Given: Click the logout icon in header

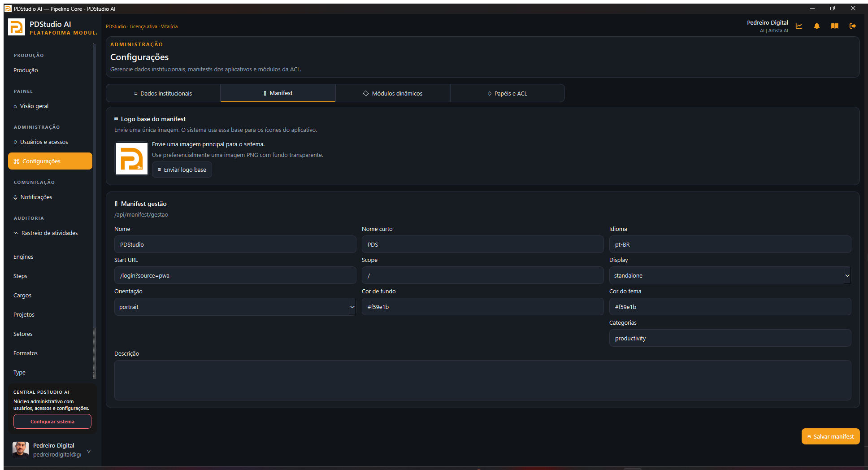Looking at the screenshot, I should click(853, 26).
